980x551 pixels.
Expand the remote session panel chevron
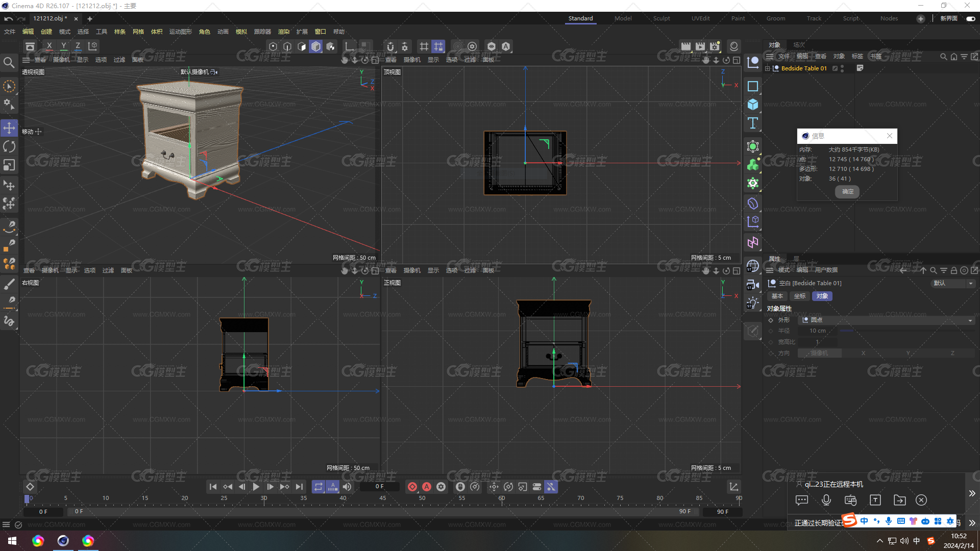pos(972,493)
